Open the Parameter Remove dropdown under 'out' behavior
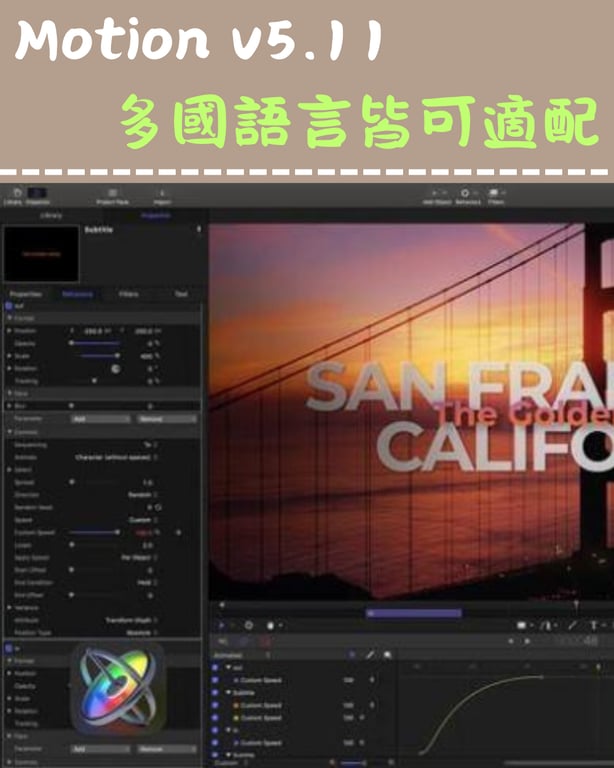Image resolution: width=614 pixels, height=768 pixels. (x=167, y=419)
